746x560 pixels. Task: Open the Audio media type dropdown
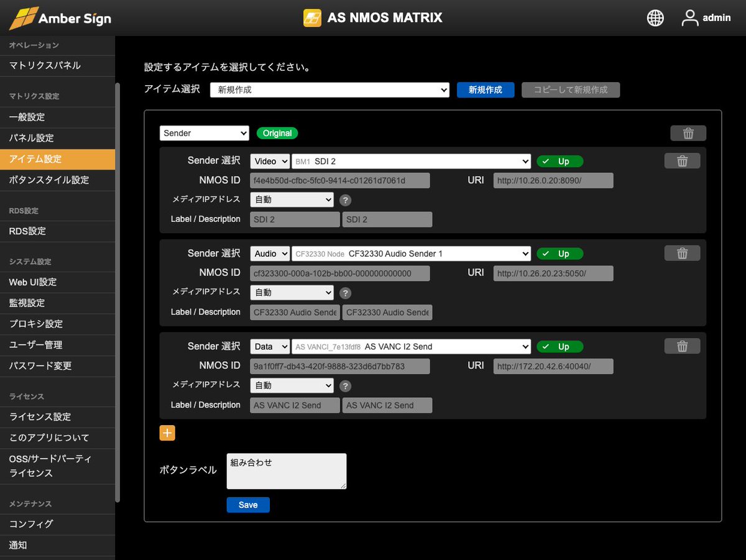coord(270,254)
